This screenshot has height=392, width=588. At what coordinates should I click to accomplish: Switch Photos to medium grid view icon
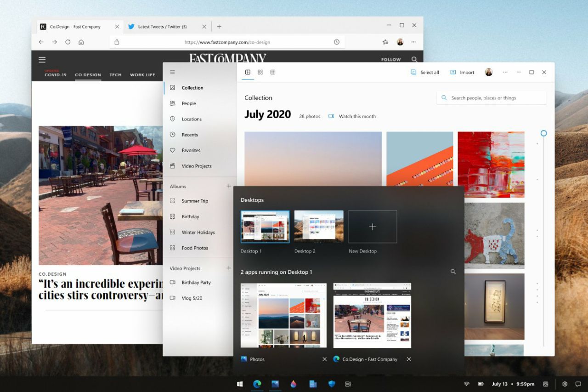click(260, 72)
